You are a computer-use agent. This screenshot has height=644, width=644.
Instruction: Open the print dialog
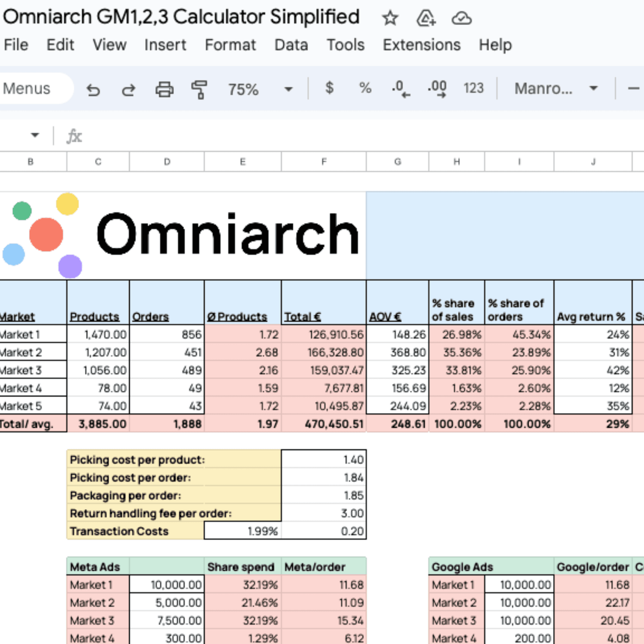coord(164,89)
